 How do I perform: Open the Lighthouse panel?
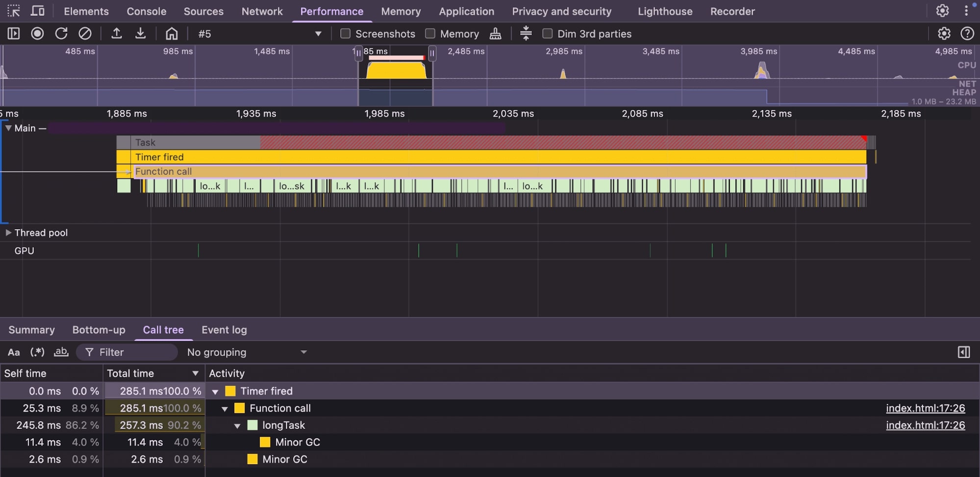[x=665, y=11]
